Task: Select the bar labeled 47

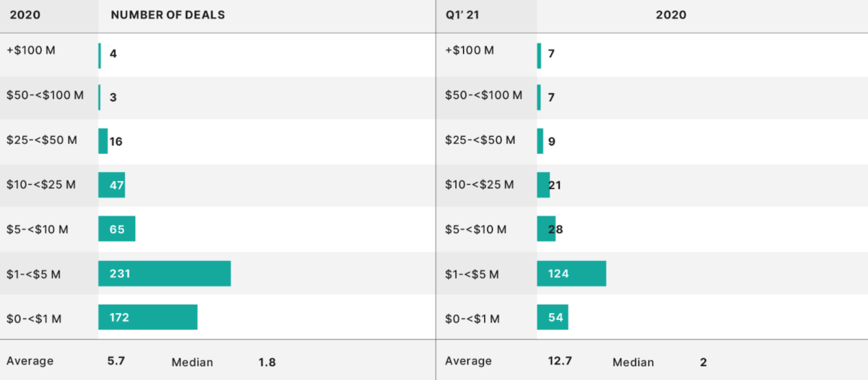Action: (x=111, y=185)
